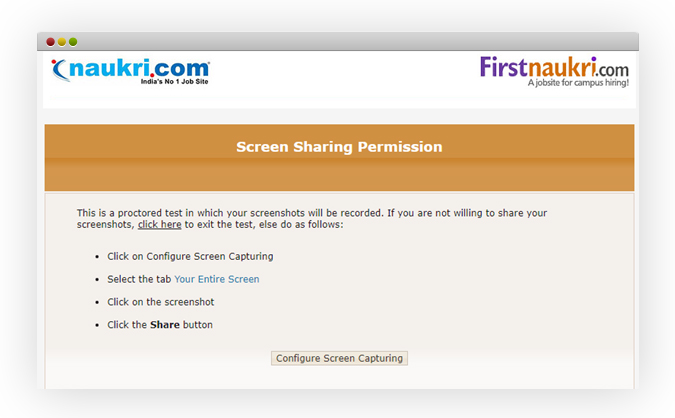Viewport: 675px width, 418px height.
Task: Click the word "button" in the last instruction
Action: (x=198, y=325)
